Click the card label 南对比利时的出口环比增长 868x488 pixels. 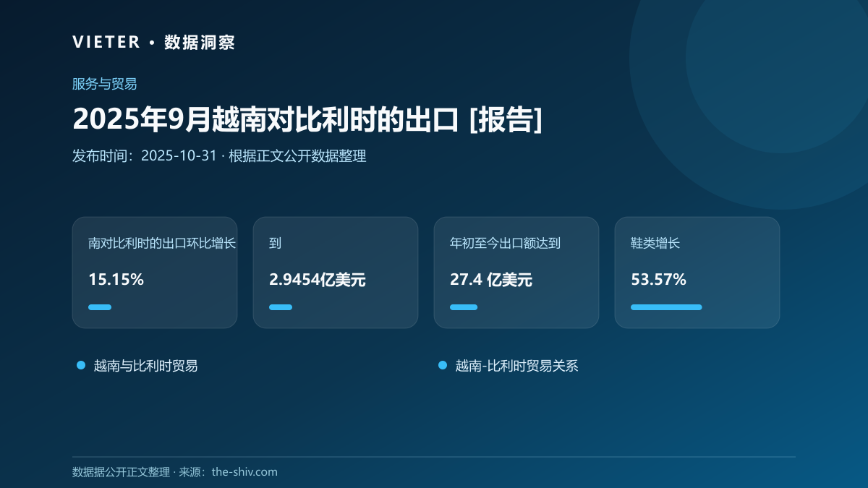[x=162, y=243]
